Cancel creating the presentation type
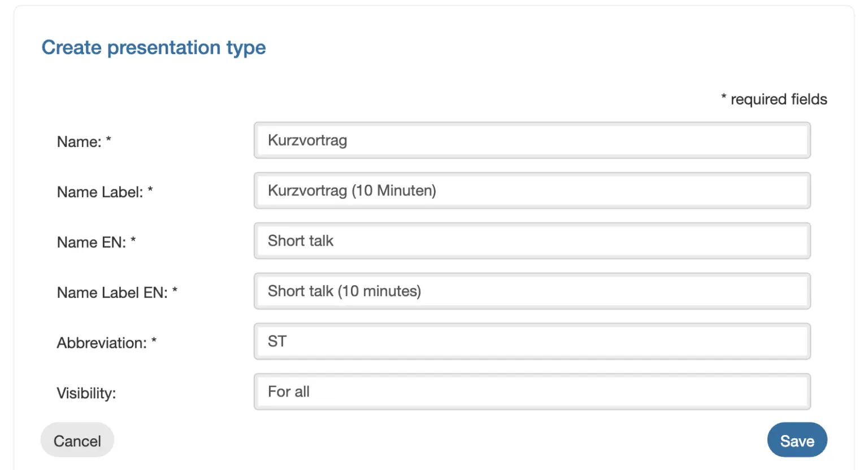The height and width of the screenshot is (470, 868). [x=77, y=440]
